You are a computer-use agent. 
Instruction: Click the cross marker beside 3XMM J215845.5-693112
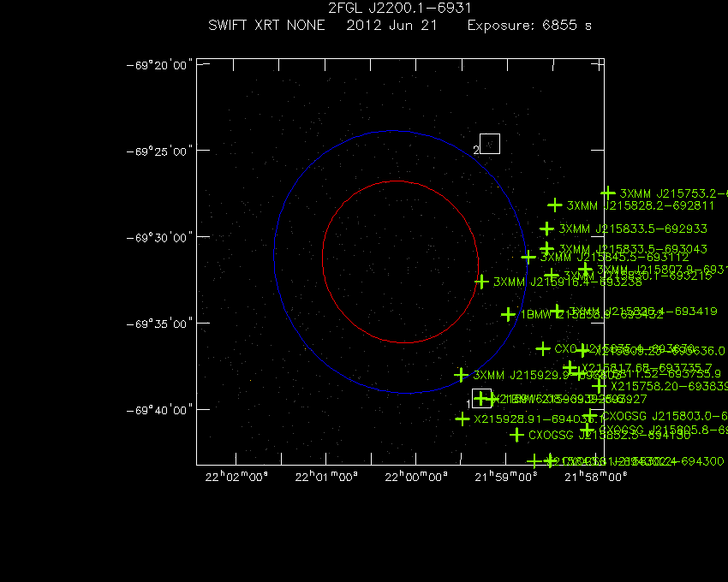528,257
